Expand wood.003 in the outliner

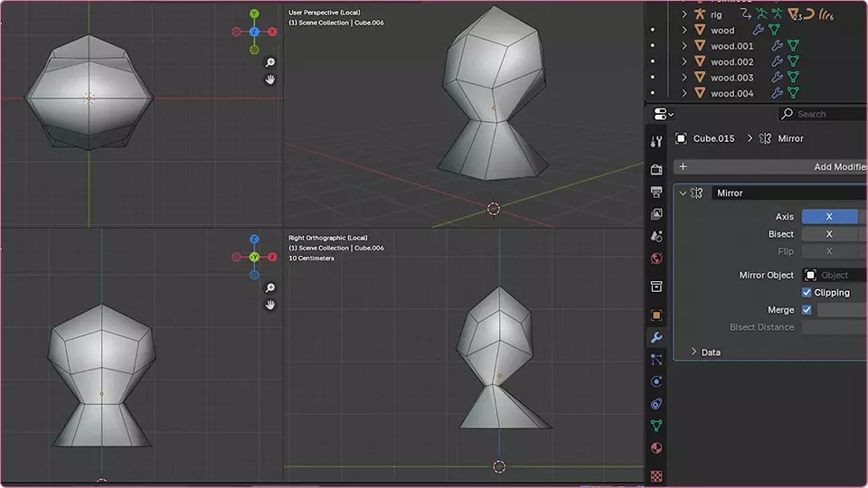(684, 77)
